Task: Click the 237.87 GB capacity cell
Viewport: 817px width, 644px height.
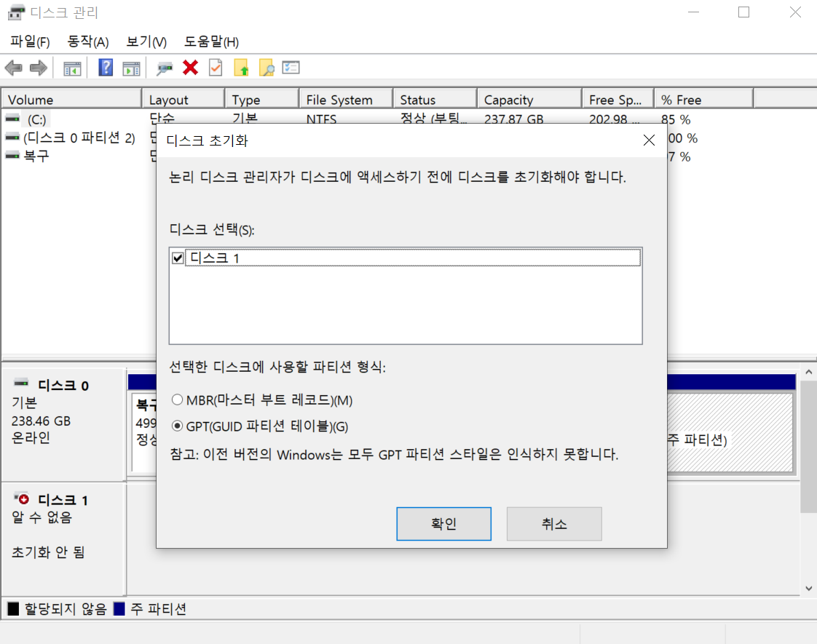Action: pos(514,119)
